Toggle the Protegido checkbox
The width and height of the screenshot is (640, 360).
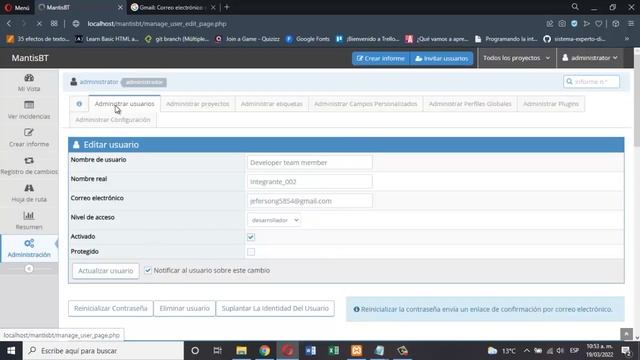251,252
